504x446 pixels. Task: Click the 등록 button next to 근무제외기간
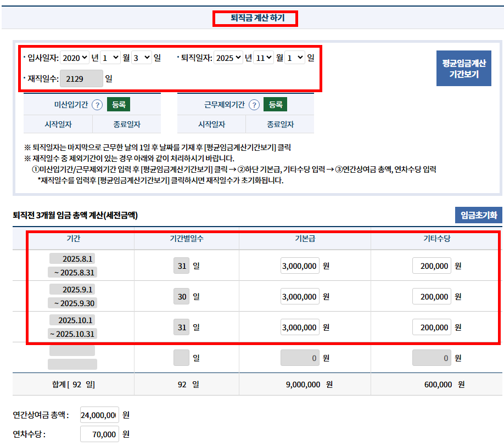pos(275,104)
